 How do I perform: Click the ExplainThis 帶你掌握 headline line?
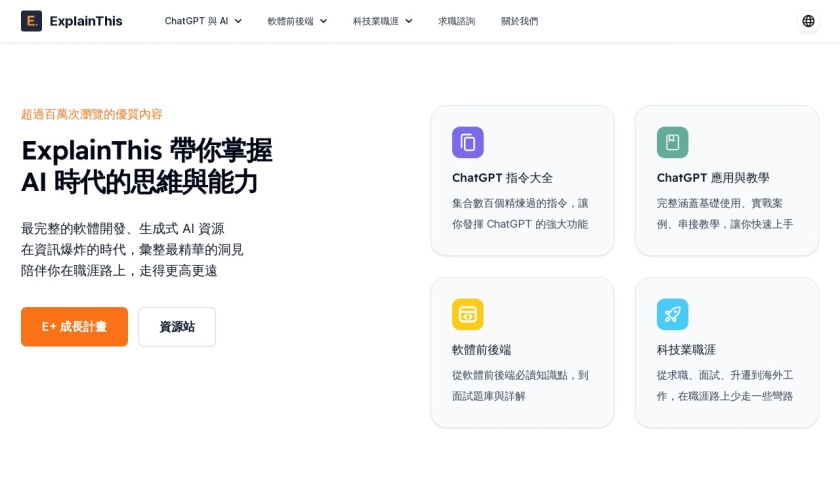click(147, 151)
